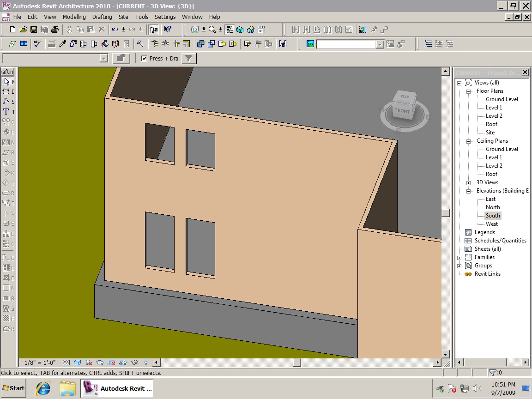Expand the 3D Views tree node

tap(468, 182)
